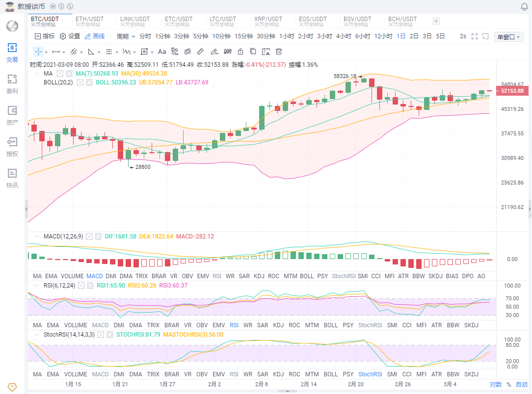Select the parallel channel drawing tool

[73, 52]
